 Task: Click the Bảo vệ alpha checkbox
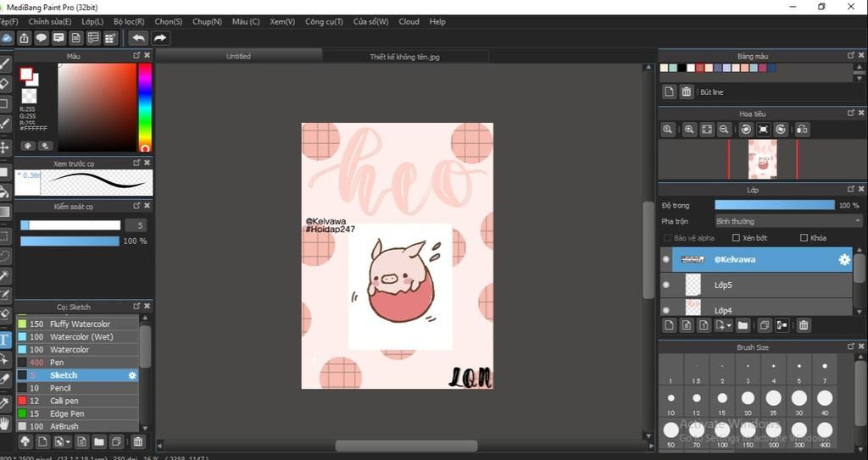pyautogui.click(x=667, y=238)
